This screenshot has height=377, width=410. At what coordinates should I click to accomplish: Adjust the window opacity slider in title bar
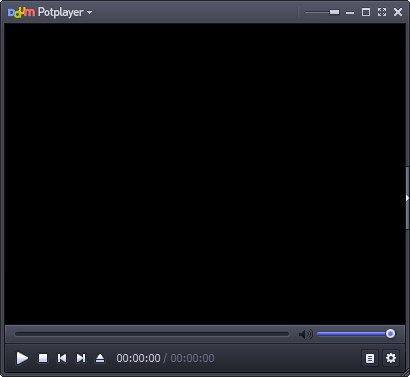click(x=322, y=12)
